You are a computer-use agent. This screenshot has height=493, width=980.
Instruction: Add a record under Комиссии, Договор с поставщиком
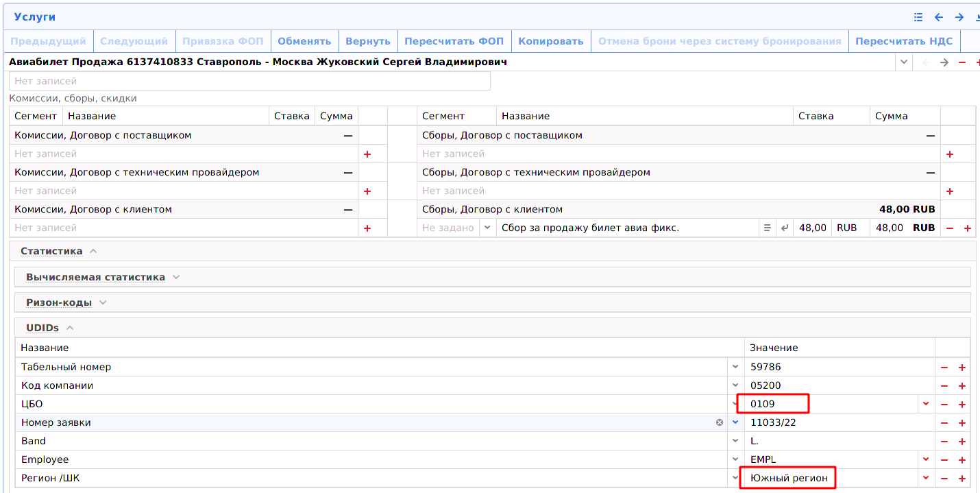coord(367,154)
